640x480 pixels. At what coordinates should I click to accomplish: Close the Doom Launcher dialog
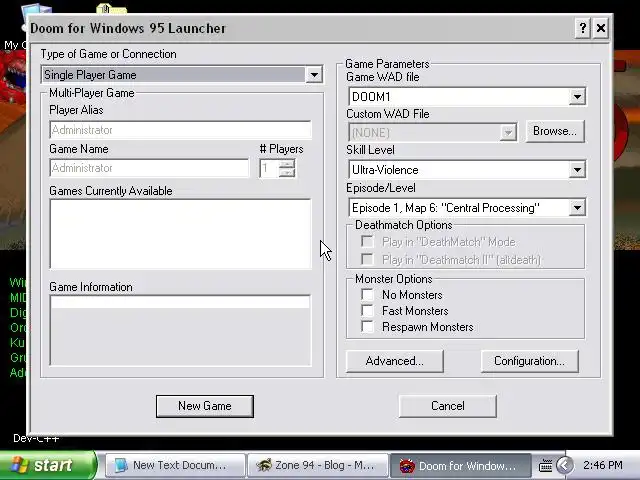[x=601, y=28]
